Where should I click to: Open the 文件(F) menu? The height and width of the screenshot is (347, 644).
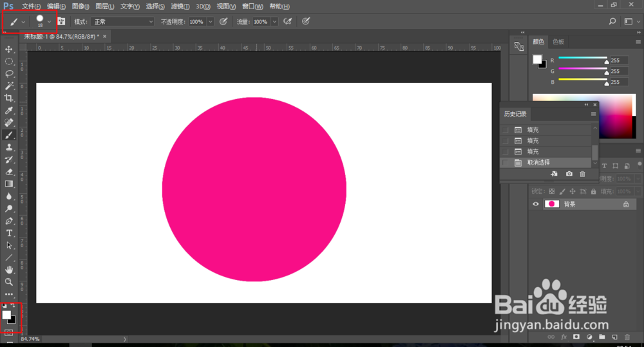coord(31,6)
